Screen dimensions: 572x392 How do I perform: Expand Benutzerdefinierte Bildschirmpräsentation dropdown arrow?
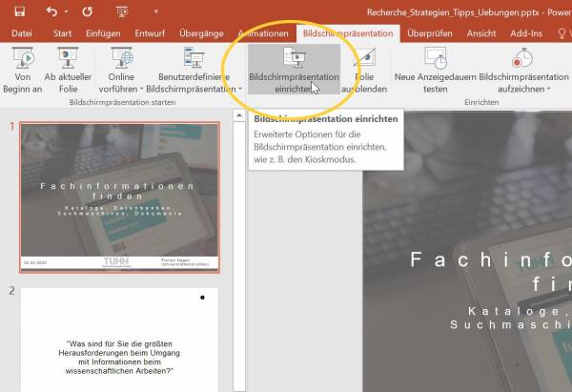(240, 89)
